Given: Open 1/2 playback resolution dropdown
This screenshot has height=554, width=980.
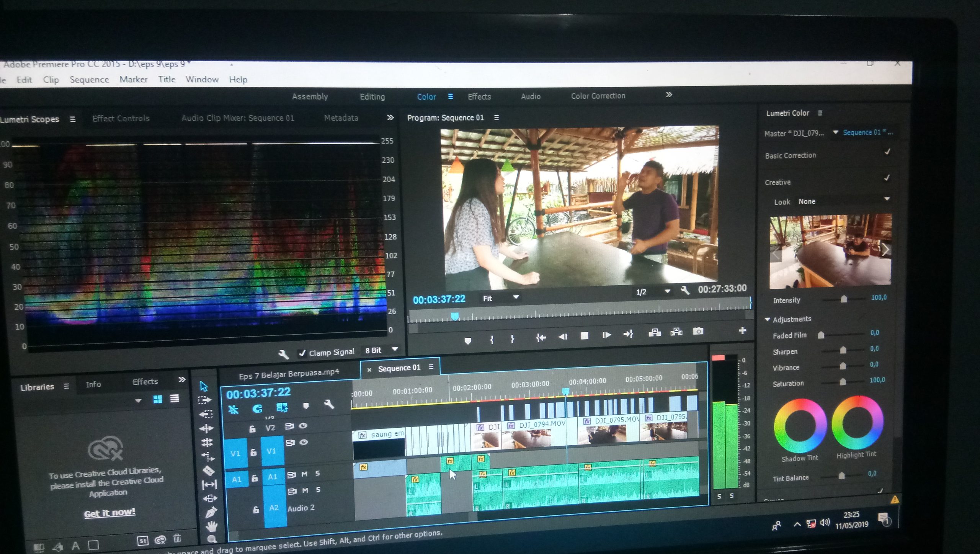Looking at the screenshot, I should pos(653,291).
